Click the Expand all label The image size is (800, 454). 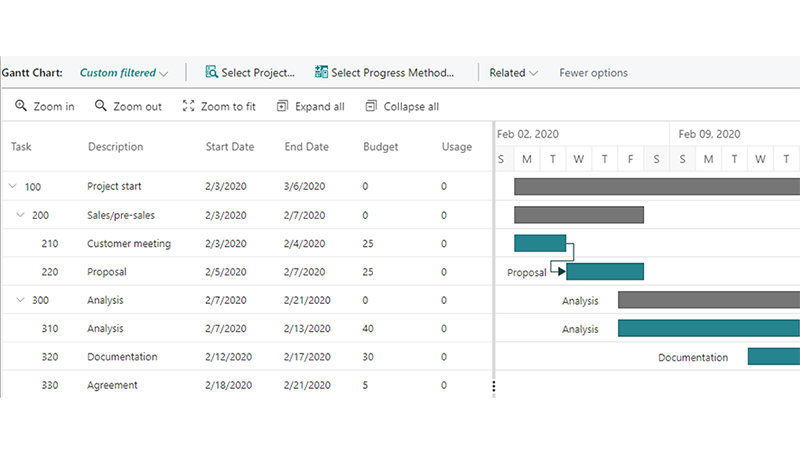click(x=320, y=107)
